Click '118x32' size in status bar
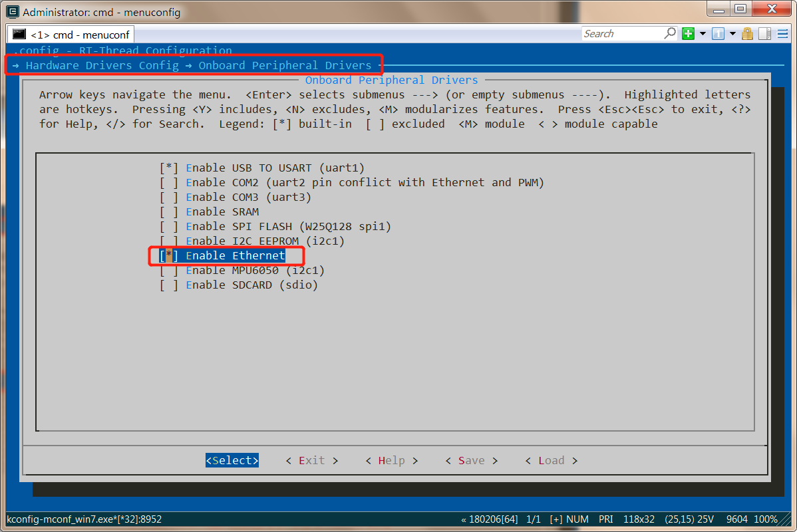797x532 pixels. tap(639, 519)
